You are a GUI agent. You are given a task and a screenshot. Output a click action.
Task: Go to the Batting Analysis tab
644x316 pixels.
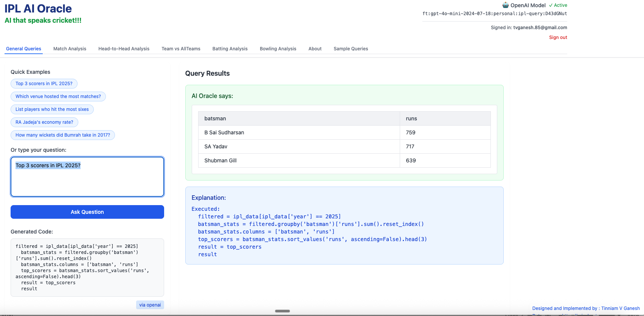pos(230,49)
